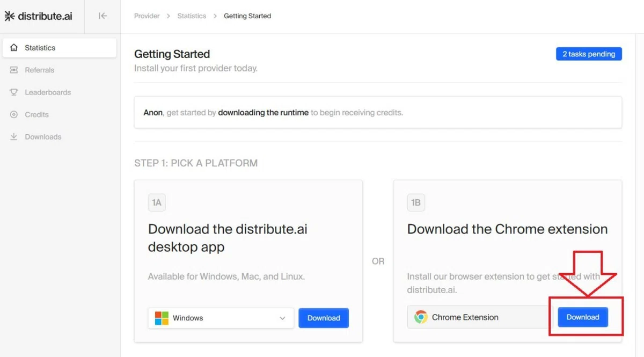Viewport: 644px width, 357px height.
Task: Click the Chrome logo icon
Action: pyautogui.click(x=421, y=317)
